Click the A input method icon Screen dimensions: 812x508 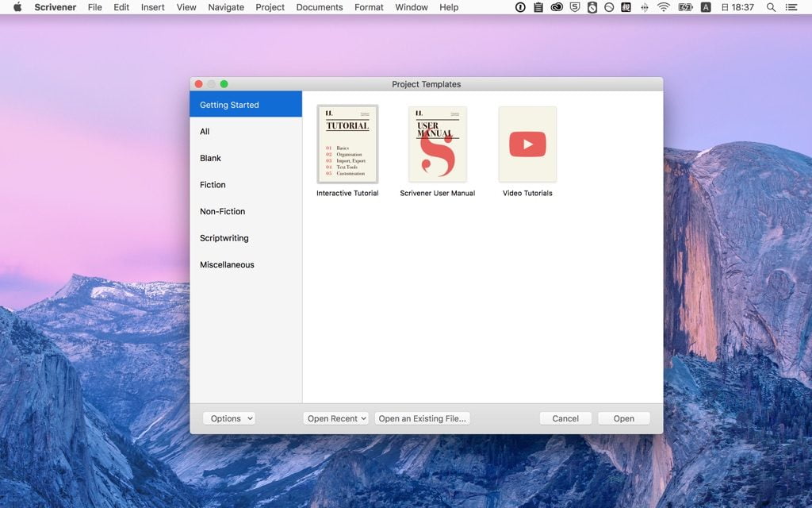point(706,7)
